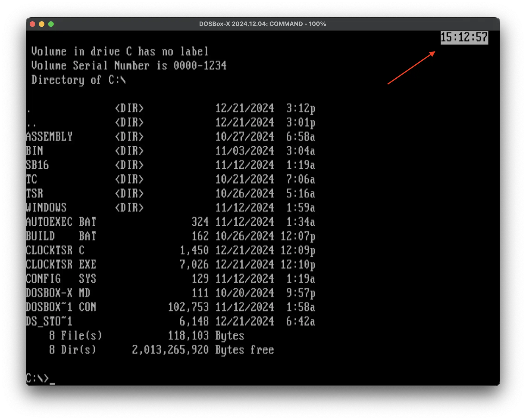
Task: Click the AUTOEXEC BAT file name
Action: click(x=61, y=222)
